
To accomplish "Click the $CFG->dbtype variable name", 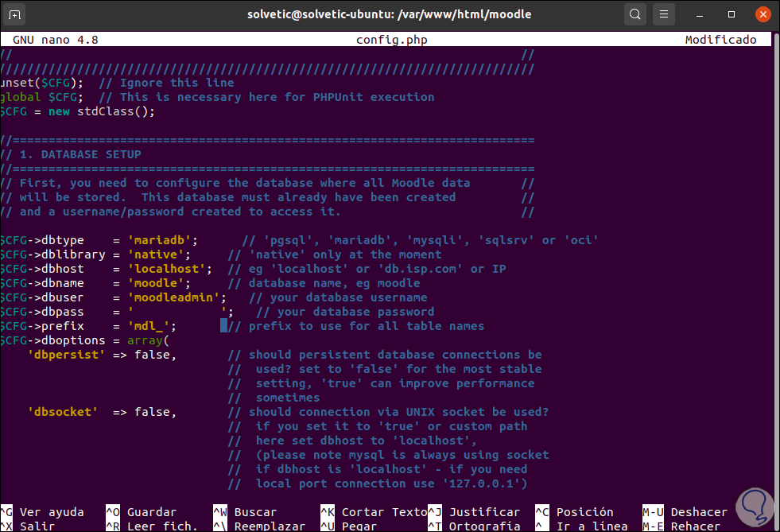I will 42,240.
